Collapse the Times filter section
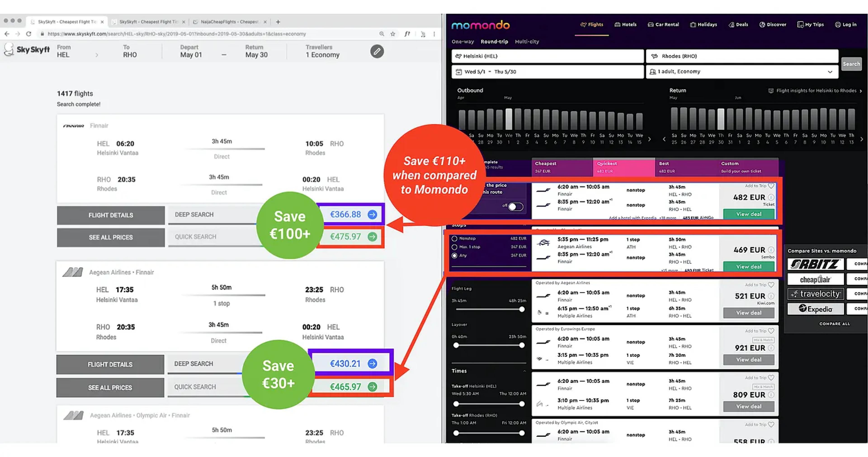This screenshot has width=868, height=457. pyautogui.click(x=524, y=371)
